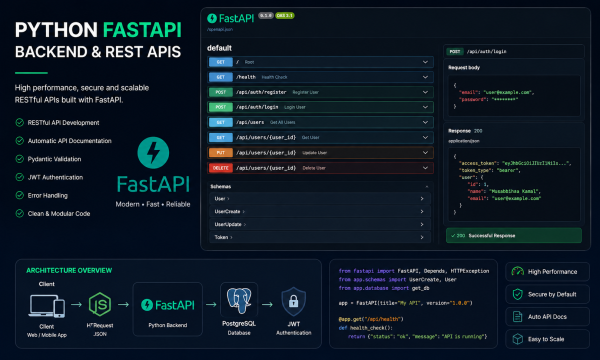Expand the GET /health endpoint chevron
This screenshot has height=360, width=600.
click(x=425, y=77)
